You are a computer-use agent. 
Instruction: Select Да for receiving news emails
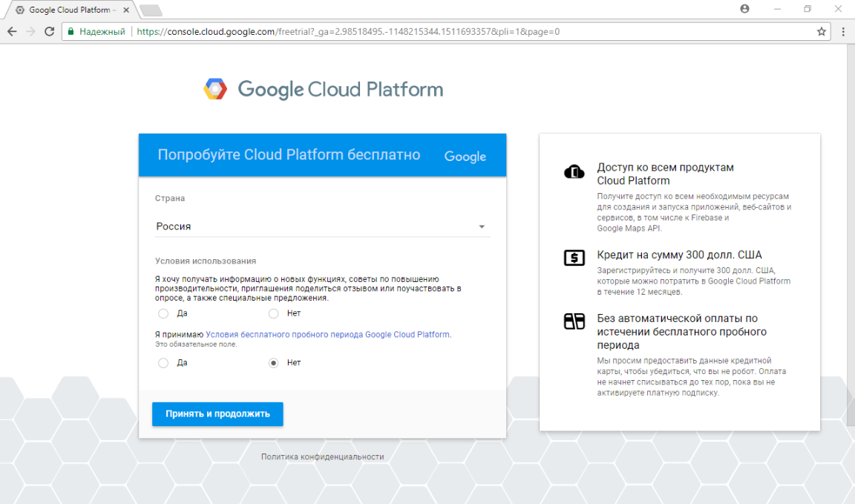(x=163, y=314)
